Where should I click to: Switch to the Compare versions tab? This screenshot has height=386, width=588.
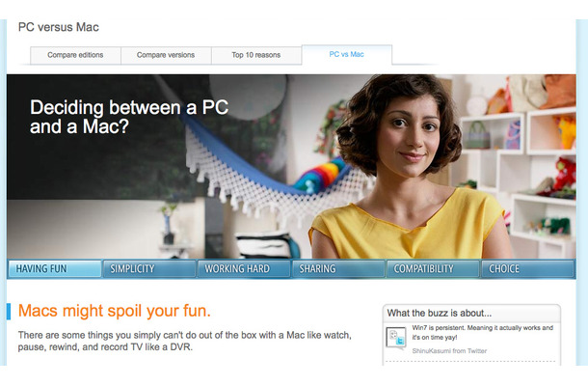pos(166,55)
